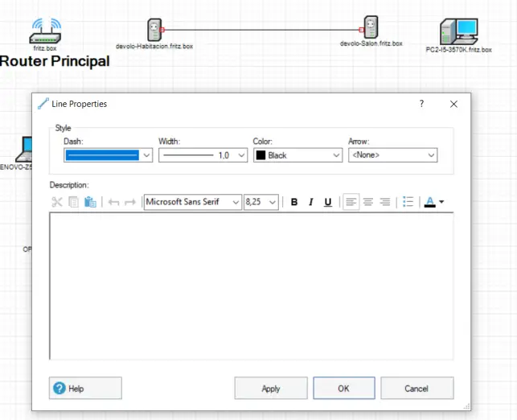Viewport: 517px width, 420px height.
Task: Click the Undo arrow icon
Action: (113, 202)
